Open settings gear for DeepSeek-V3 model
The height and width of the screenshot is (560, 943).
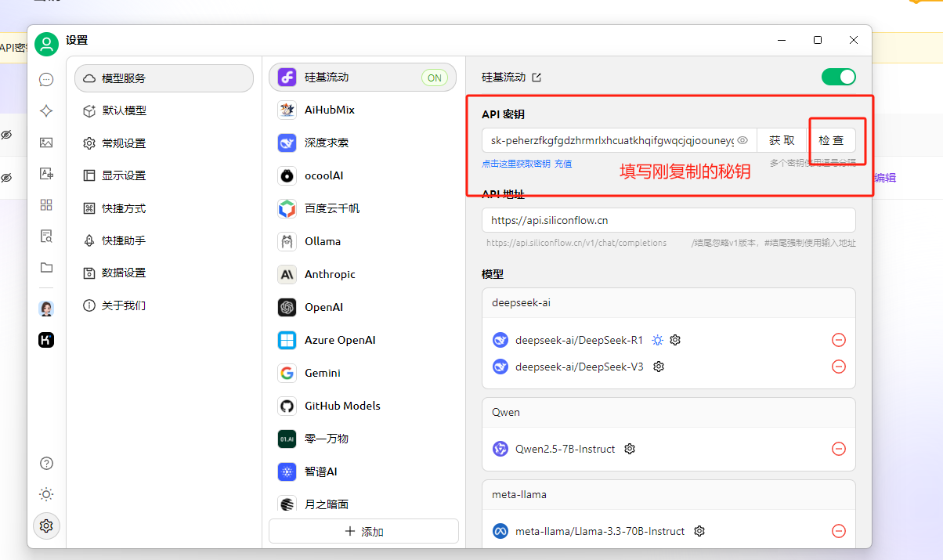point(659,367)
